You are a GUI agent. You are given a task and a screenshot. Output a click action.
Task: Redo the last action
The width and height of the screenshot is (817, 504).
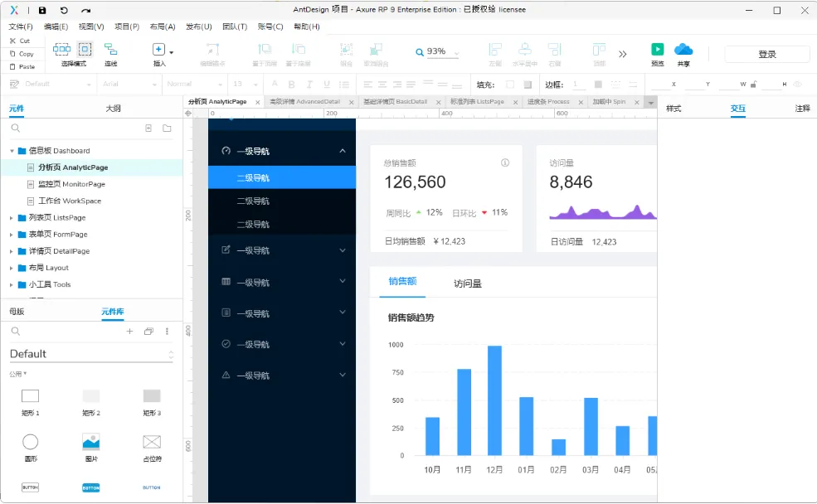(x=85, y=10)
